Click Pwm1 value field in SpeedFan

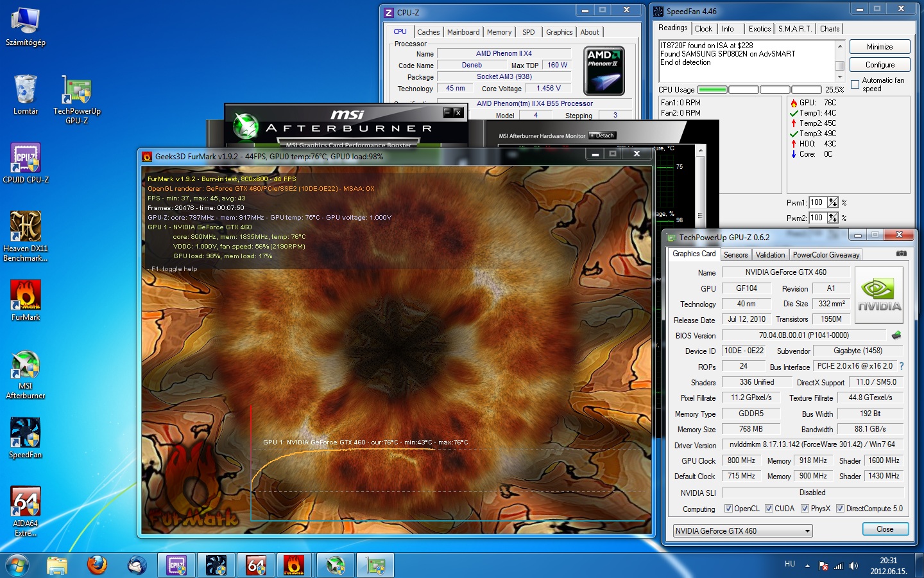817,202
